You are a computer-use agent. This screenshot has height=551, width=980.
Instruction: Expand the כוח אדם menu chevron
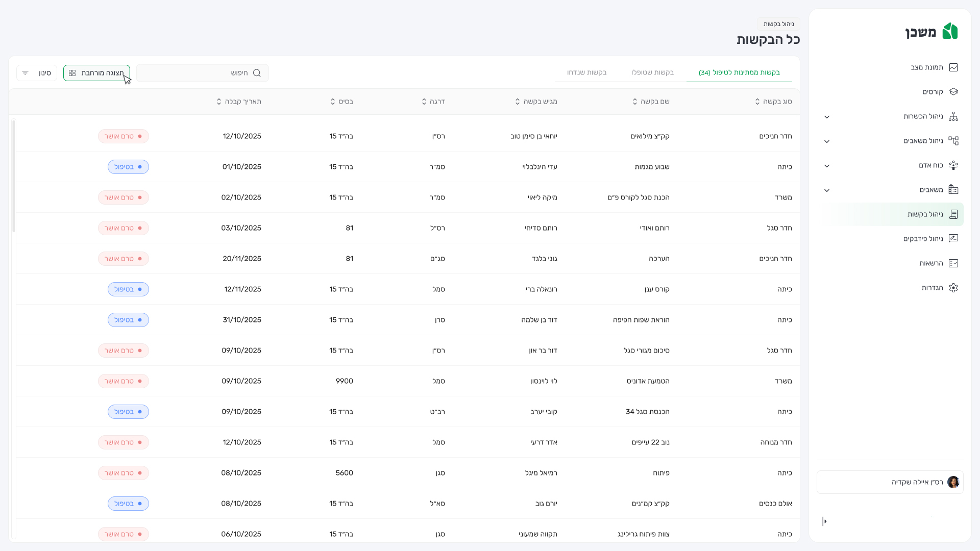[827, 166]
